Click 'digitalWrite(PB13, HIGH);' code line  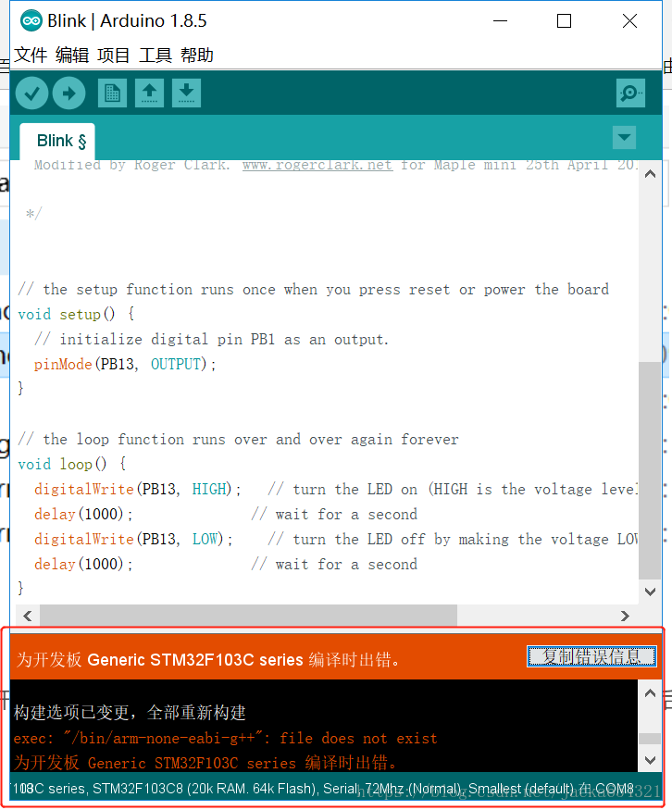(137, 489)
